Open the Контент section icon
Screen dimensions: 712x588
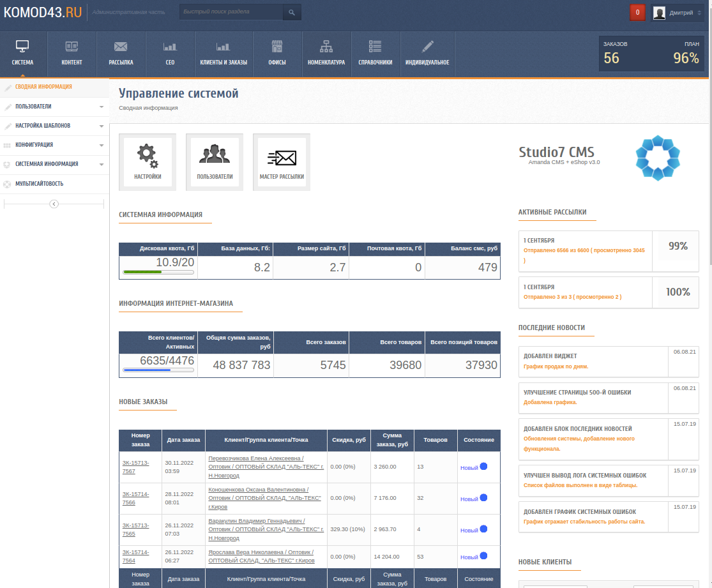tap(72, 47)
